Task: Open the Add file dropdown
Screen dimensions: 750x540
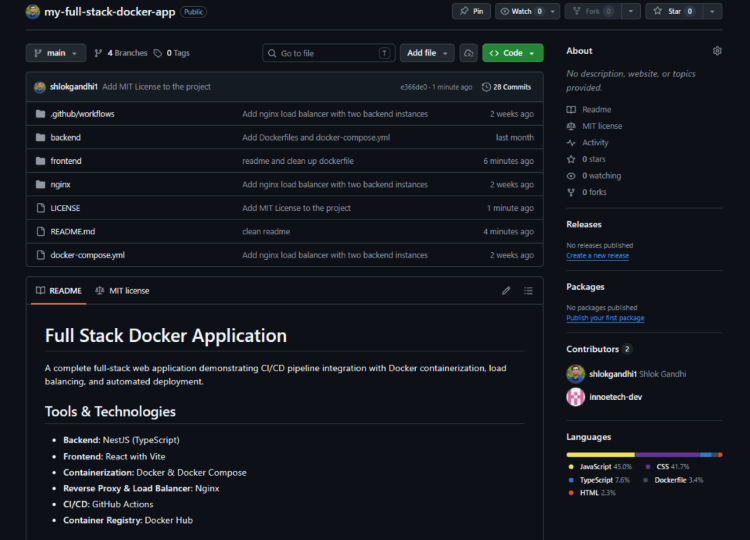Action: click(427, 53)
